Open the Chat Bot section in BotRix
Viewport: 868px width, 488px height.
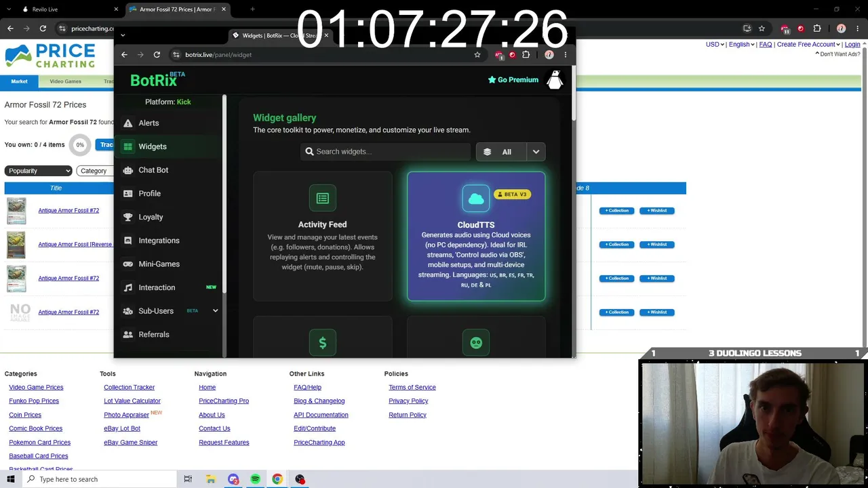[x=170, y=170]
